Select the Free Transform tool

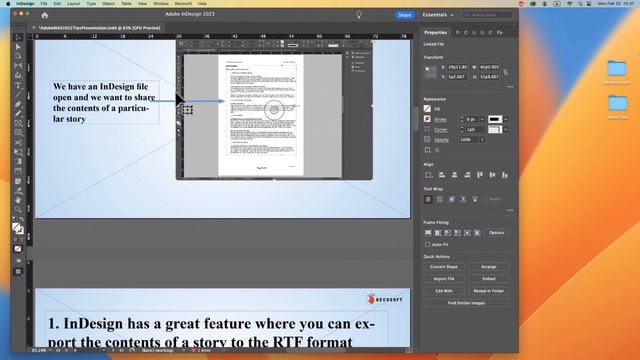pos(18,152)
